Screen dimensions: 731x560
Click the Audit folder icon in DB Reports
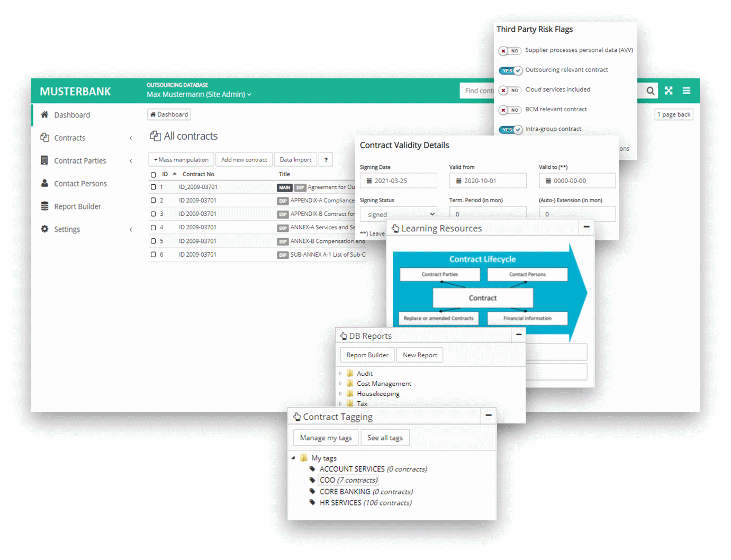tap(350, 373)
